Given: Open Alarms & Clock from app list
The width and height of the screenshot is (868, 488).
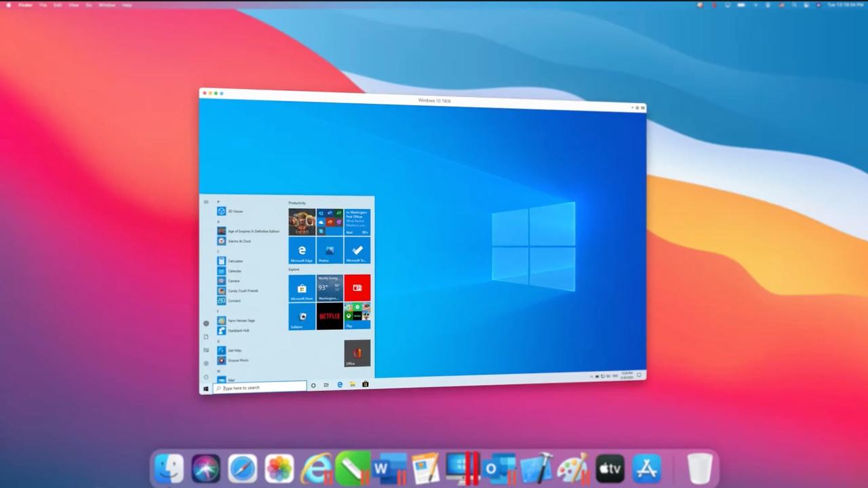Looking at the screenshot, I should [x=235, y=241].
